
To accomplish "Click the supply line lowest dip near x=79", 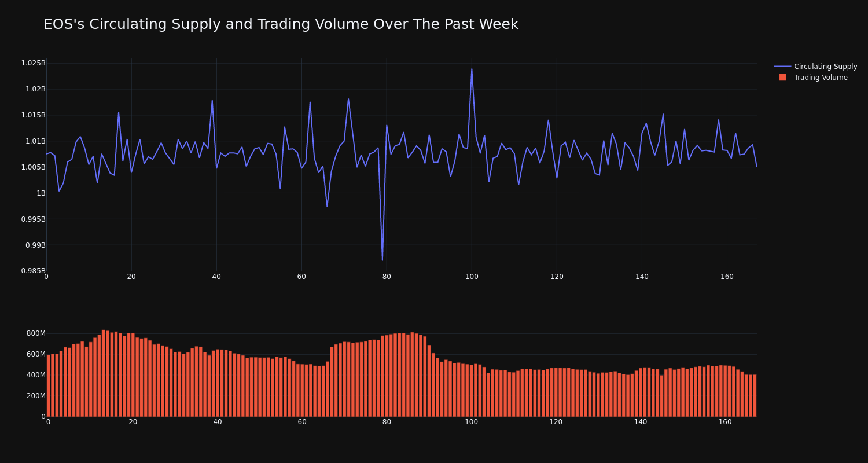I will coord(382,260).
